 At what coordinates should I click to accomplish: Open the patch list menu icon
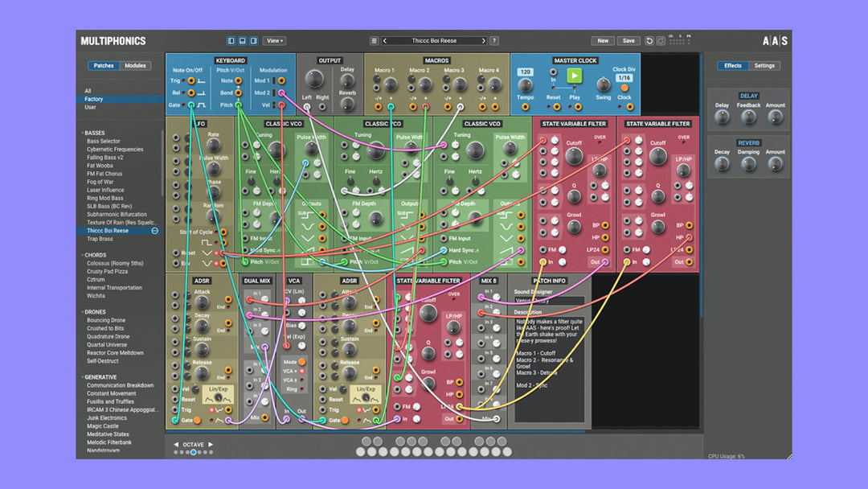tap(375, 41)
